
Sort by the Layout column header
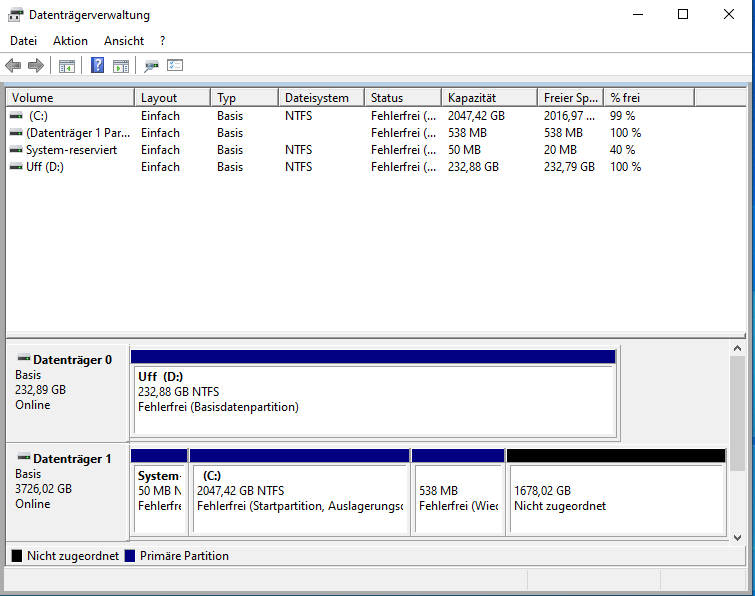[x=173, y=98]
